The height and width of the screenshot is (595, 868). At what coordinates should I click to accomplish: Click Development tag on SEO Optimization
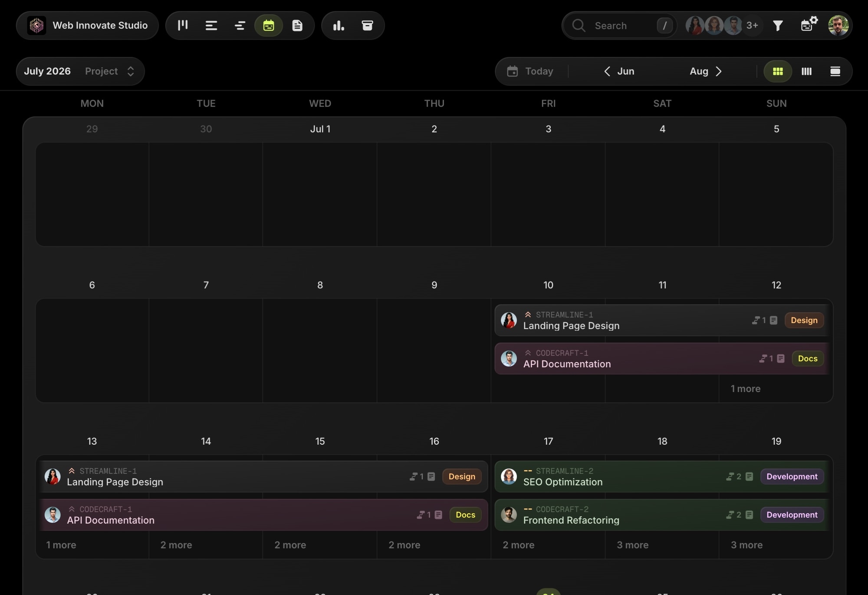[792, 477]
